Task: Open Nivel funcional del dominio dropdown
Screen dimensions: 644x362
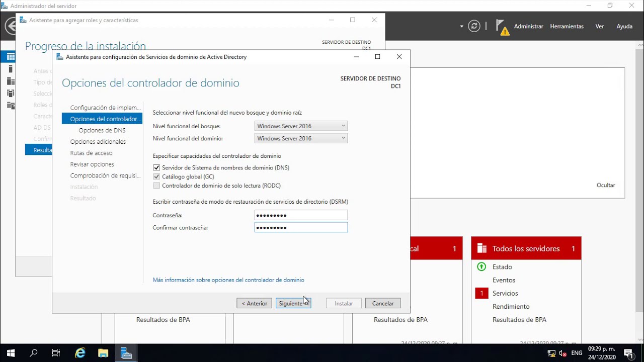Action: click(x=301, y=138)
